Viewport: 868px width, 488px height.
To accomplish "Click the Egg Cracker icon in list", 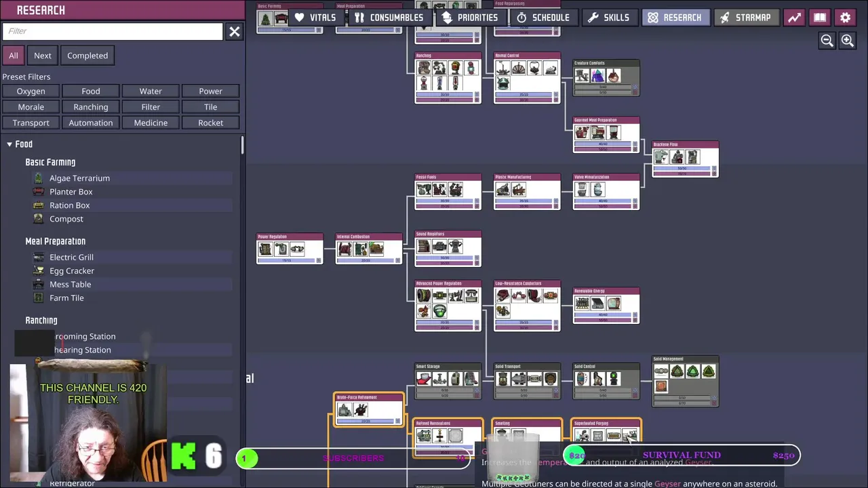I will coord(39,271).
